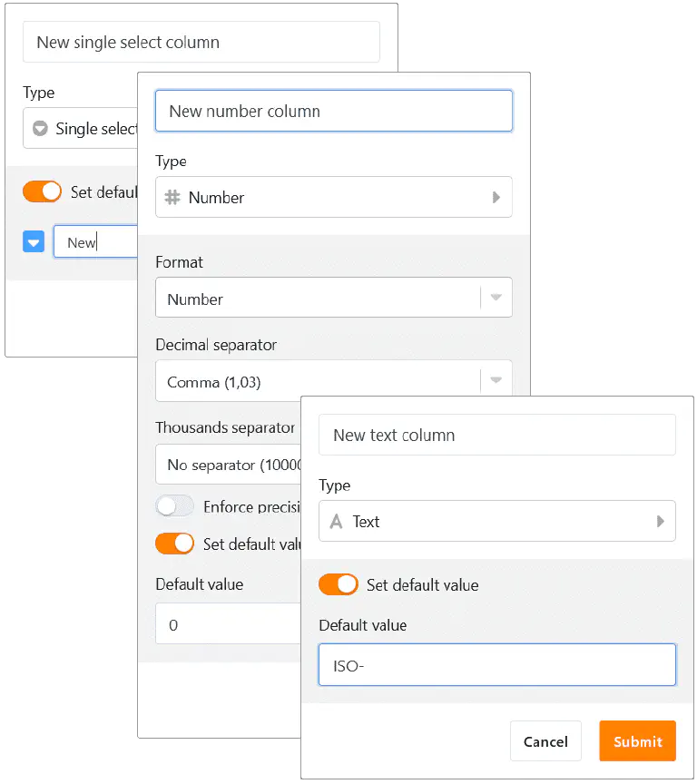Open the Number type selector arrow
Viewport: 697px width, 784px height.
[x=496, y=198]
